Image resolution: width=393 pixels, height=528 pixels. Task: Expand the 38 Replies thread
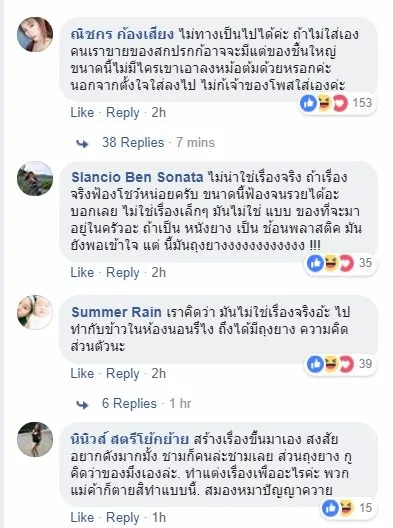click(x=133, y=142)
